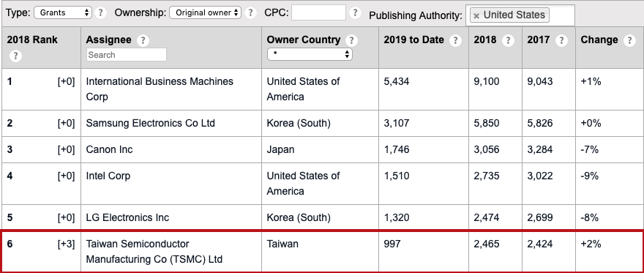644x273 pixels.
Task: Open help icon beside Assignee header
Action: coord(143,40)
